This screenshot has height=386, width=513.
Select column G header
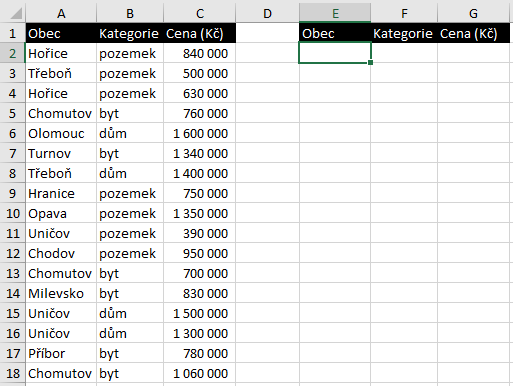point(473,13)
